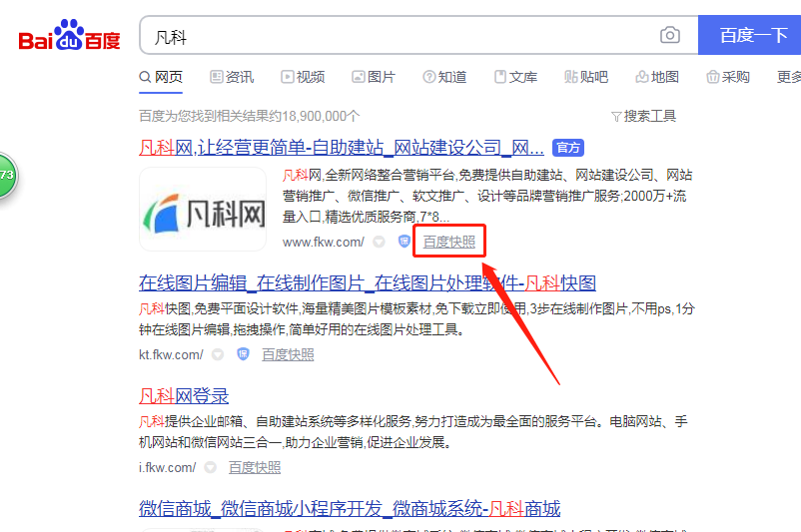Open the www.fkw.com/ URL link
This screenshot has height=532, width=801.
(x=324, y=242)
